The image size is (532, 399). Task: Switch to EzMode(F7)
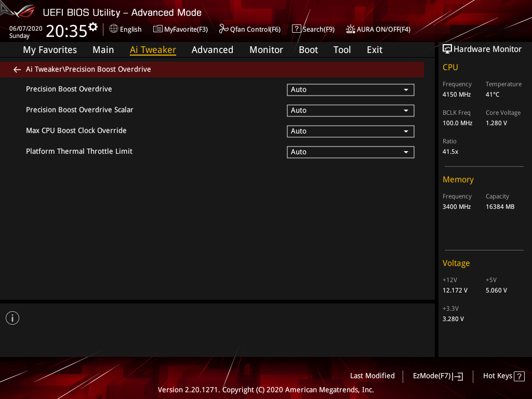pyautogui.click(x=437, y=376)
